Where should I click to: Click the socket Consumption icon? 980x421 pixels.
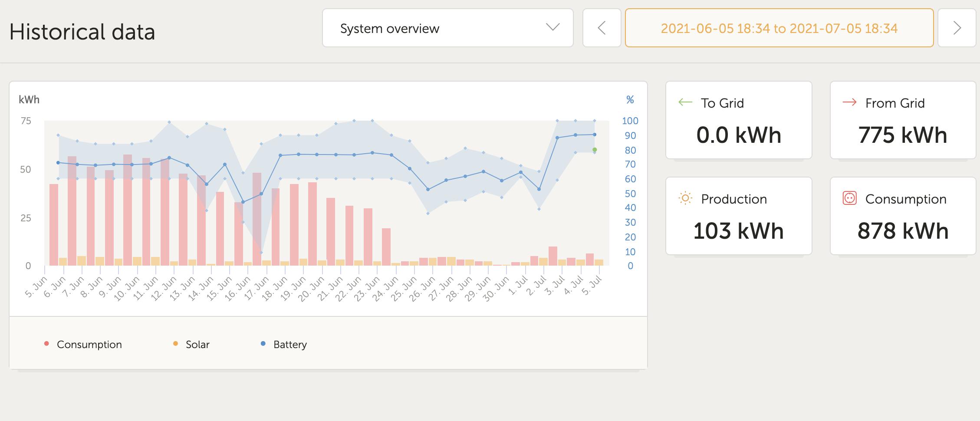click(849, 198)
